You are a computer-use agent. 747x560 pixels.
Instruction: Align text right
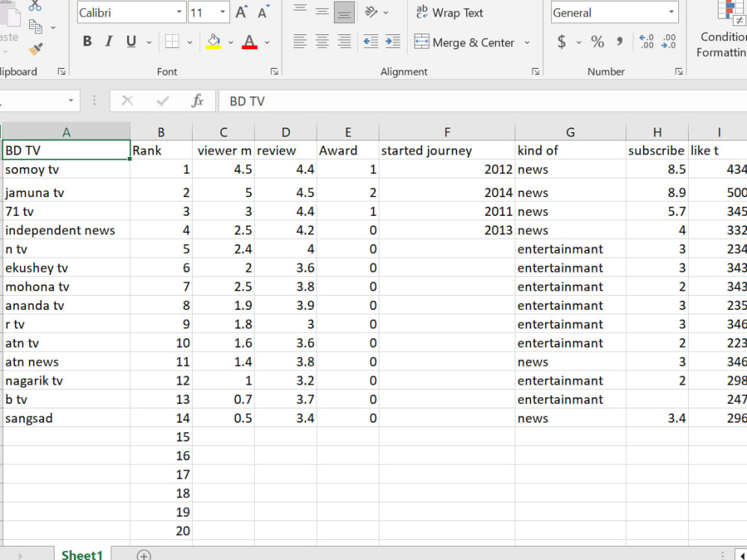pos(344,42)
